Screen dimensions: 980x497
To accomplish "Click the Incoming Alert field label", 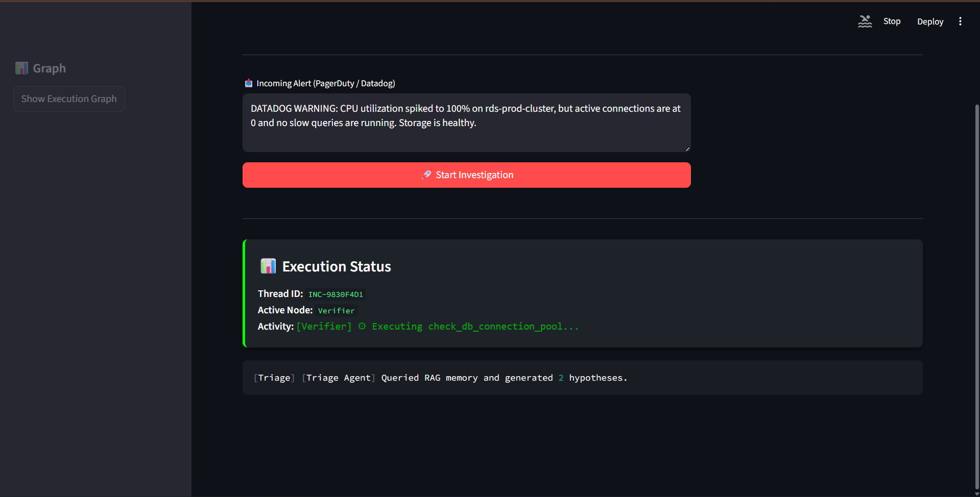I will click(326, 83).
